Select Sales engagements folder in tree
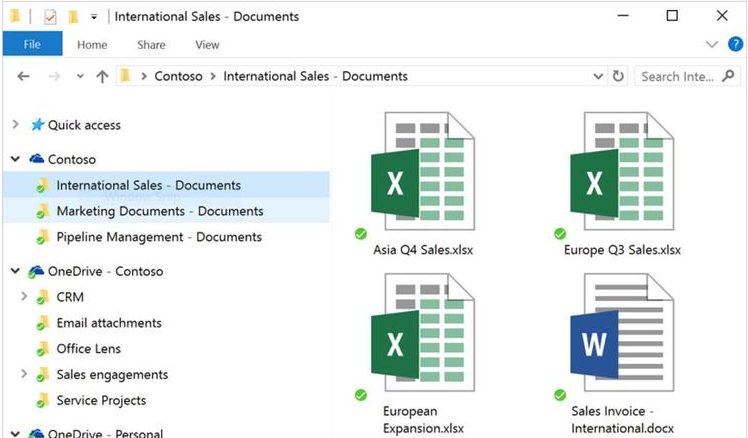The height and width of the screenshot is (438, 748). (x=112, y=375)
